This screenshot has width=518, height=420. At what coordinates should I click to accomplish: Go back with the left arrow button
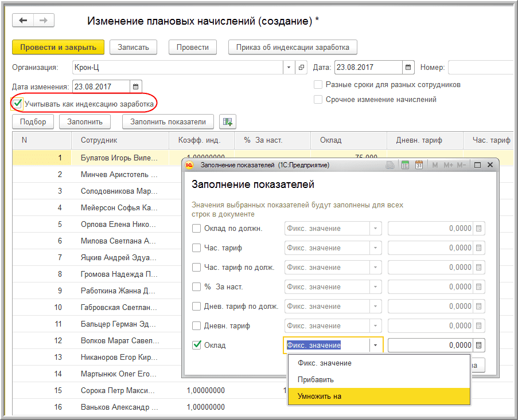click(23, 21)
